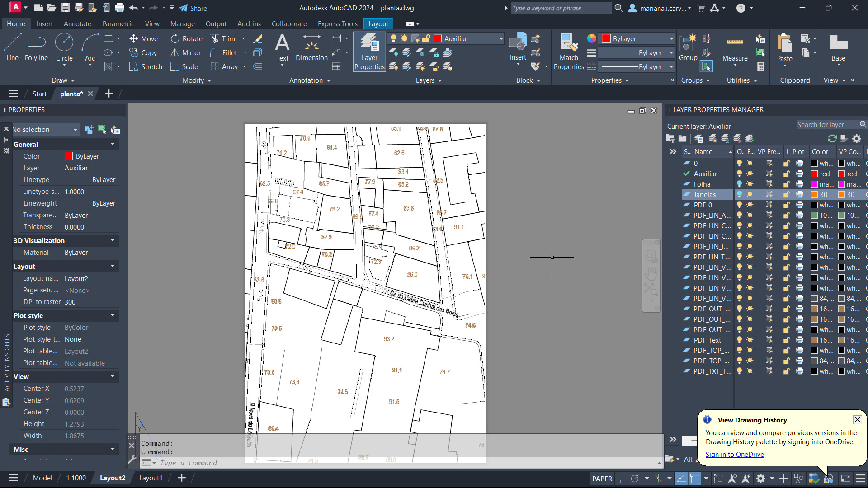The image size is (868, 488).
Task: Open the Auxiliar layer dropdown in ribbon
Action: 500,39
